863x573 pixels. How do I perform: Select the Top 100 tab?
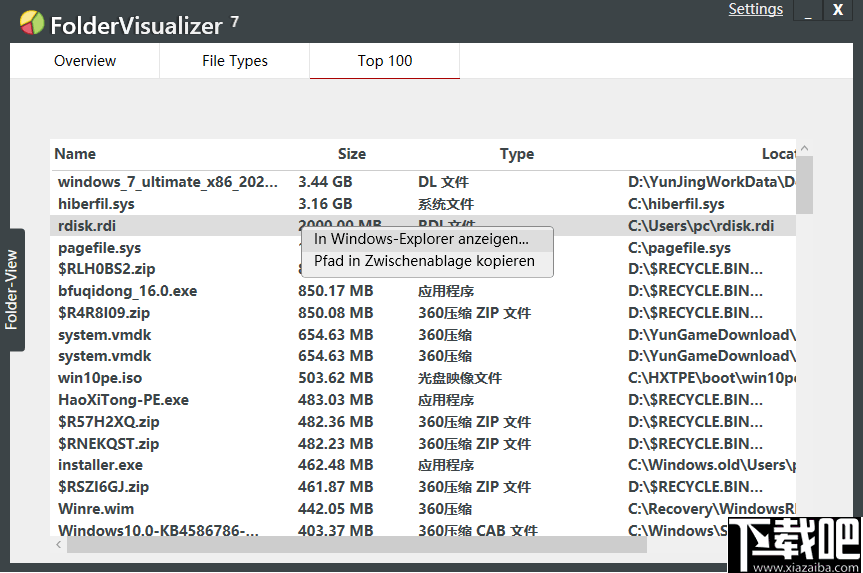[385, 61]
